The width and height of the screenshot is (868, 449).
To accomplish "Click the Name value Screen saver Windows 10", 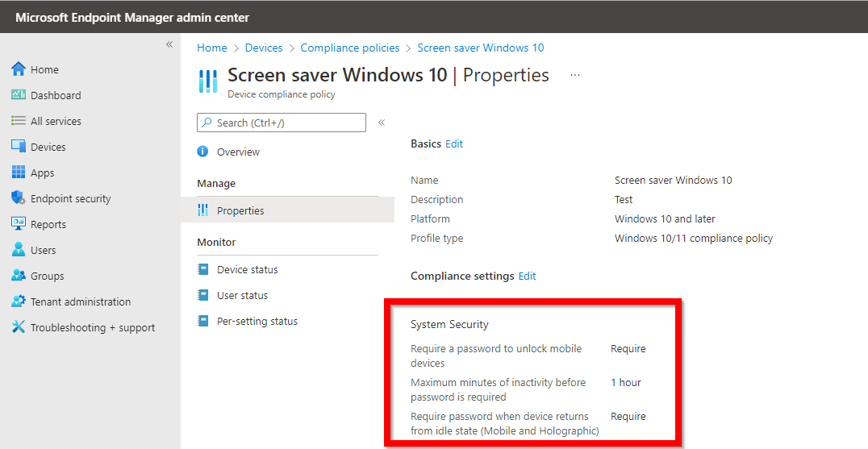I will (x=673, y=181).
